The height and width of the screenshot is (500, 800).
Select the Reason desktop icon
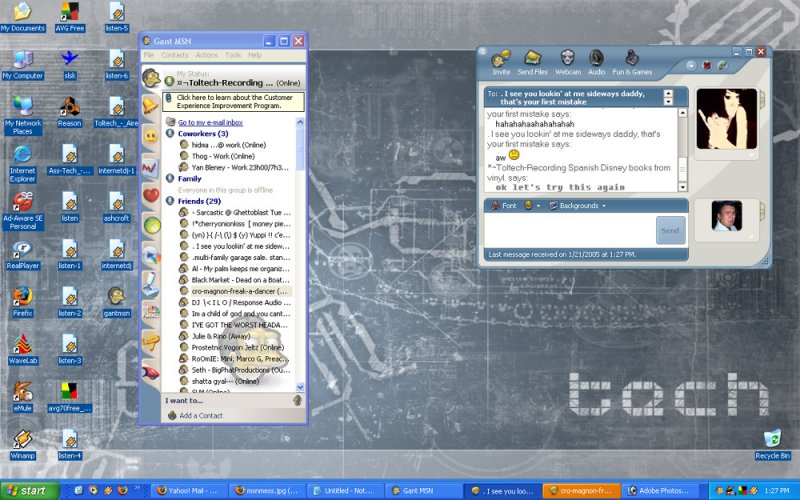click(x=69, y=112)
